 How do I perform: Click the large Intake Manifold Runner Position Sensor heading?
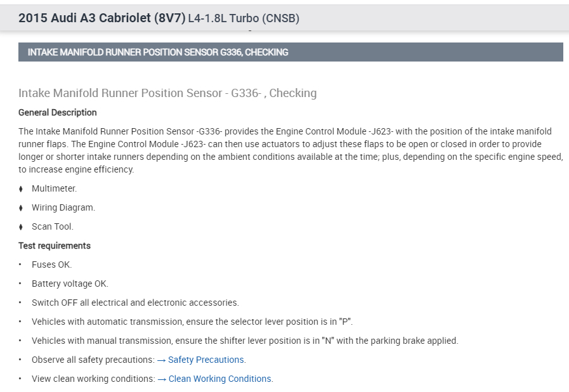[x=167, y=93]
